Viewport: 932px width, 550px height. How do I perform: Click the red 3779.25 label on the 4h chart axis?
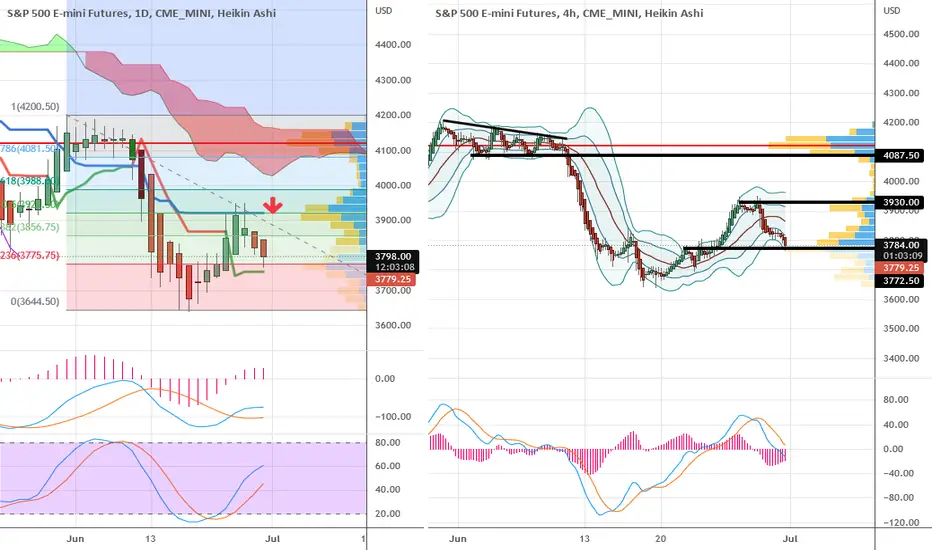pyautogui.click(x=900, y=268)
